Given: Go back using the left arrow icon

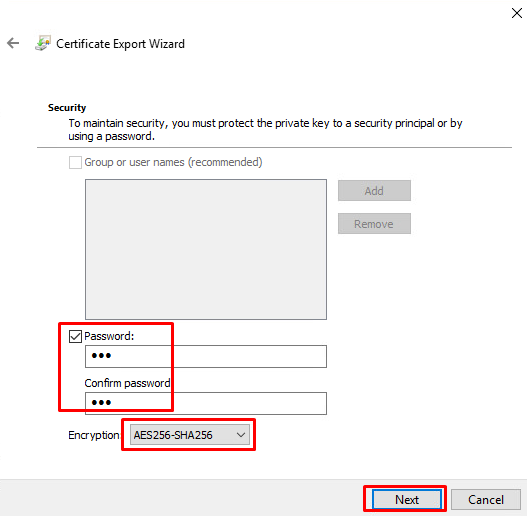Looking at the screenshot, I should coord(13,43).
